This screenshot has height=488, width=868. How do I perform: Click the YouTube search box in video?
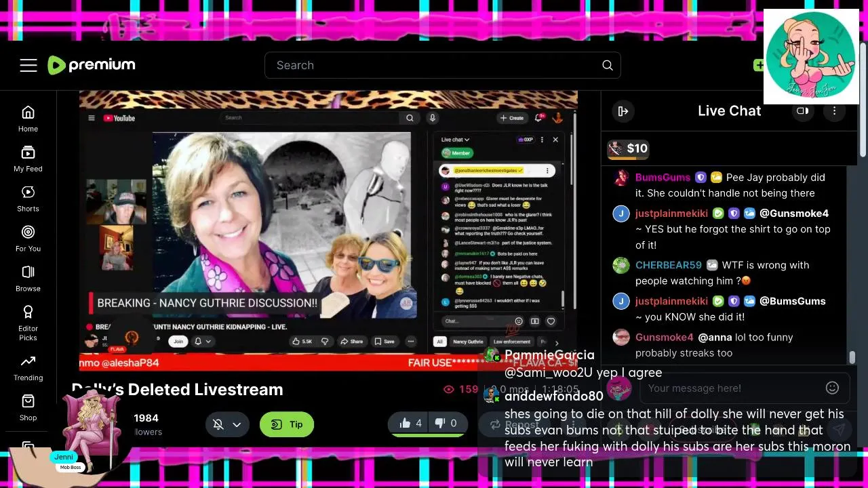coord(311,118)
